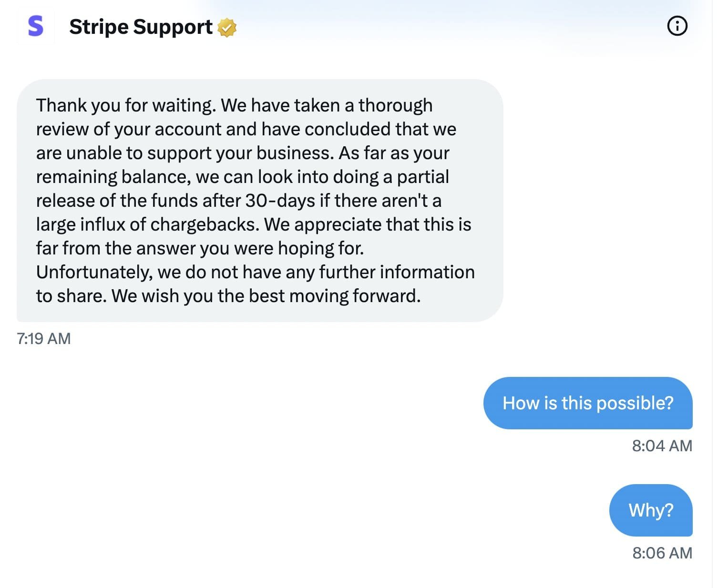
Task: Click the 8:06 AM timestamp
Action: pos(662,553)
